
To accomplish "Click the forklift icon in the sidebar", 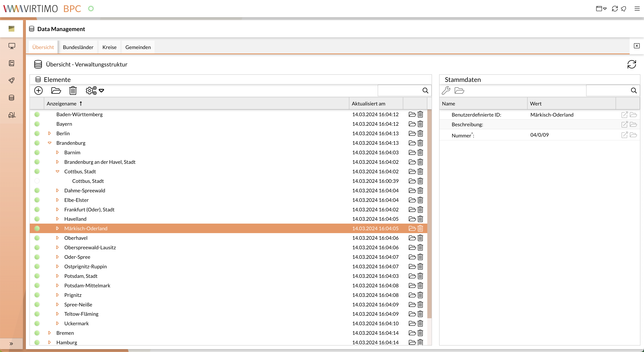I will 11,115.
